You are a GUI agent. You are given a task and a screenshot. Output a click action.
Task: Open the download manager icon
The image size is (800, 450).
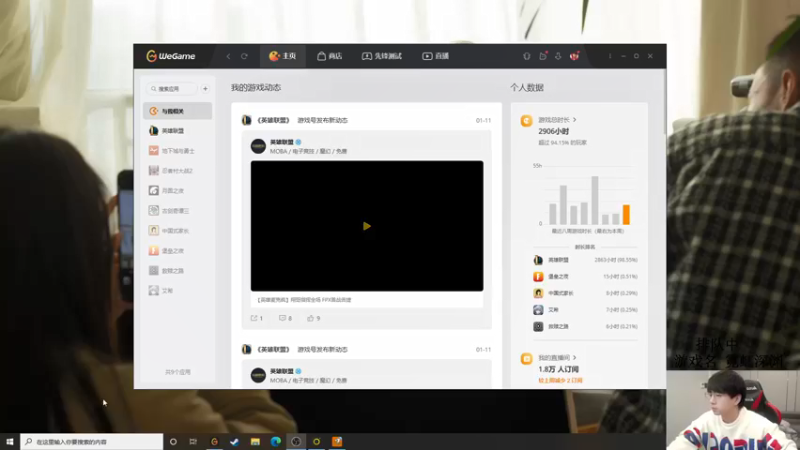(x=558, y=56)
